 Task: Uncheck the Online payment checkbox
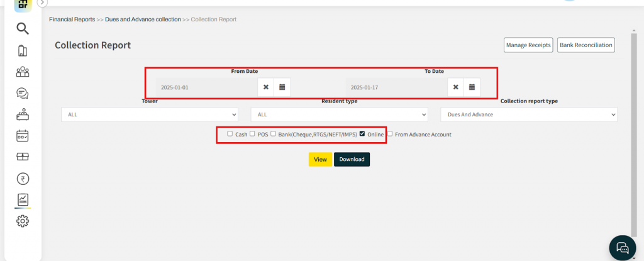362,134
